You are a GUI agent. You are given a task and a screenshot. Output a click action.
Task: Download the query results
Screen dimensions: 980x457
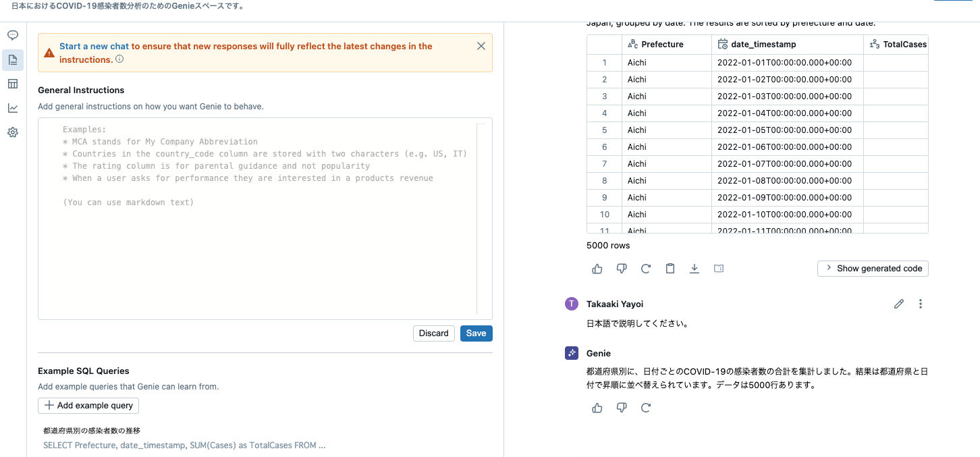tap(695, 268)
